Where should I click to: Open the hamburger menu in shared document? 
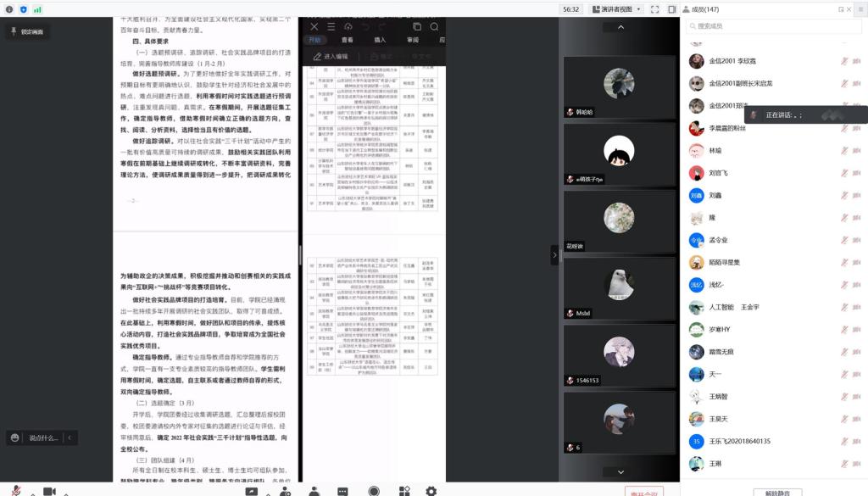tap(331, 26)
